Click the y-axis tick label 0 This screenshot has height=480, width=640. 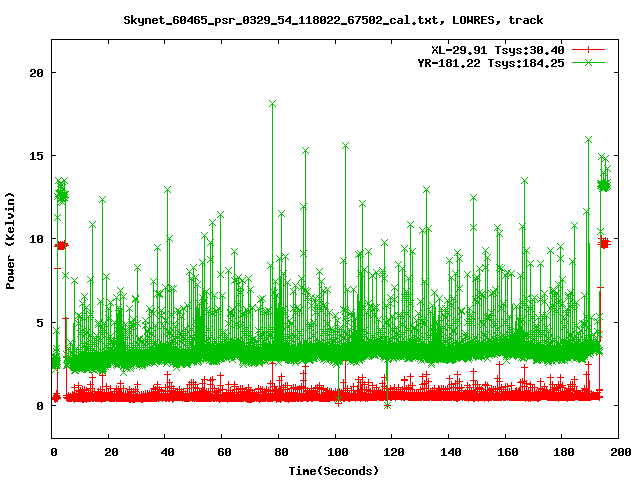pyautogui.click(x=40, y=406)
